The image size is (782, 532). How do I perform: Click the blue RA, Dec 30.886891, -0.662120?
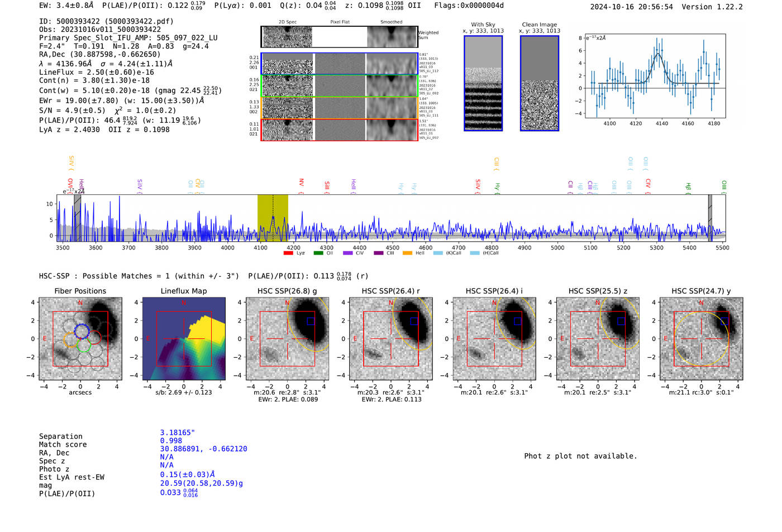(204, 449)
